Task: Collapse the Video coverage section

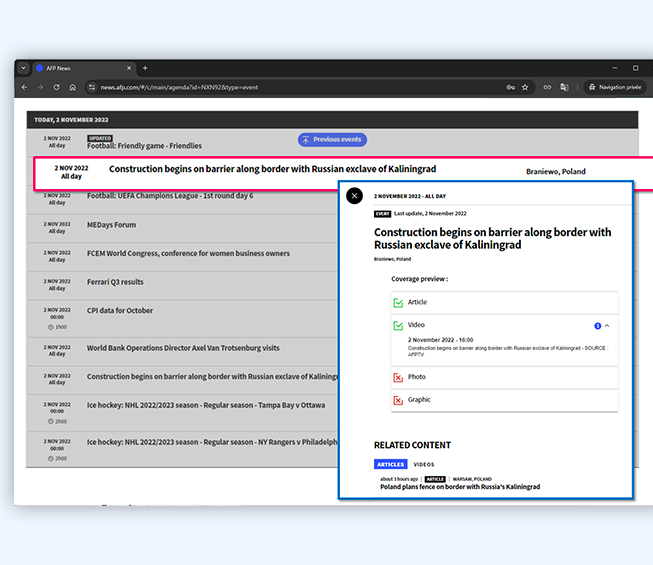Action: pyautogui.click(x=607, y=326)
